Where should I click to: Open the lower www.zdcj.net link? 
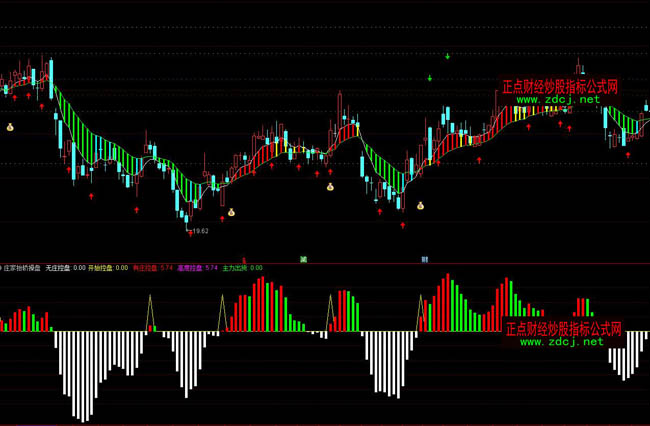pos(561,342)
